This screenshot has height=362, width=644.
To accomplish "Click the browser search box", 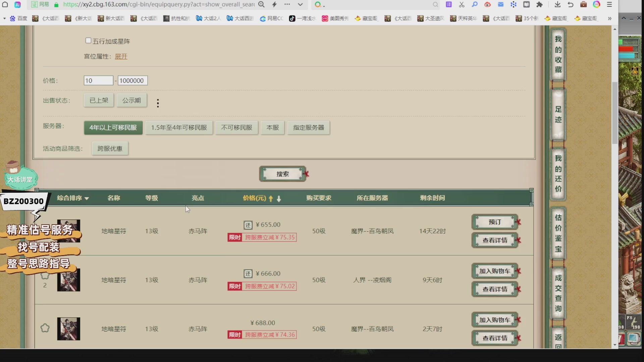I will [x=376, y=4].
